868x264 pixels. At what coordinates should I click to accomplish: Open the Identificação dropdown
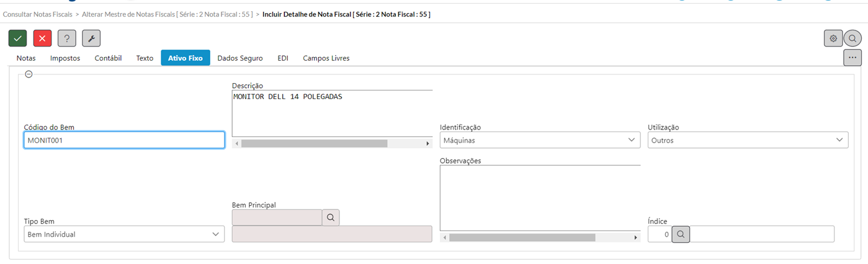coord(540,140)
